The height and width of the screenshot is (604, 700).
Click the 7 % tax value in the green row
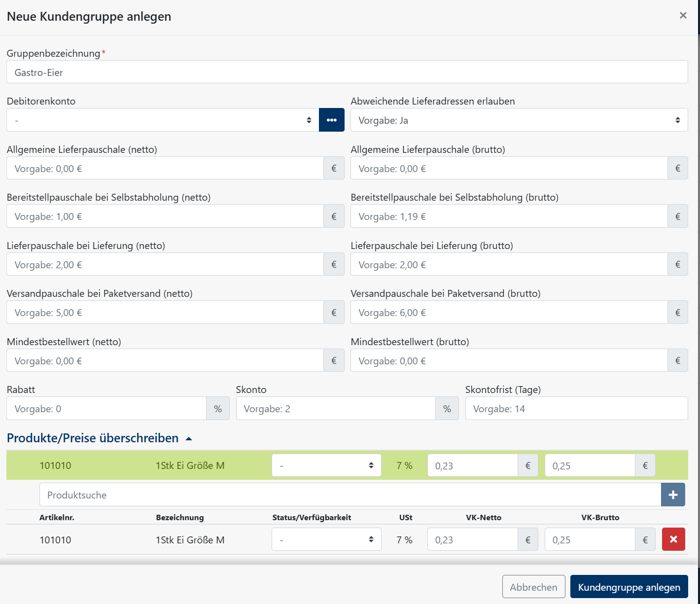click(404, 465)
